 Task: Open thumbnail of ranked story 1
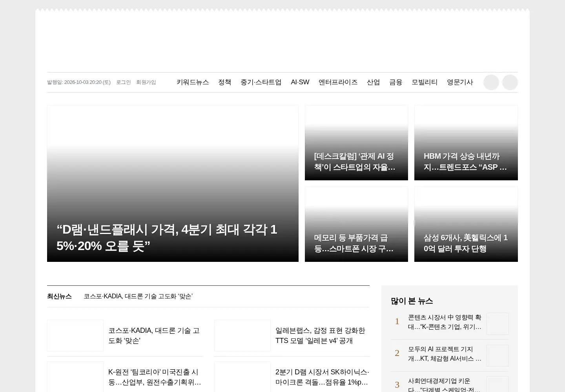[498, 324]
